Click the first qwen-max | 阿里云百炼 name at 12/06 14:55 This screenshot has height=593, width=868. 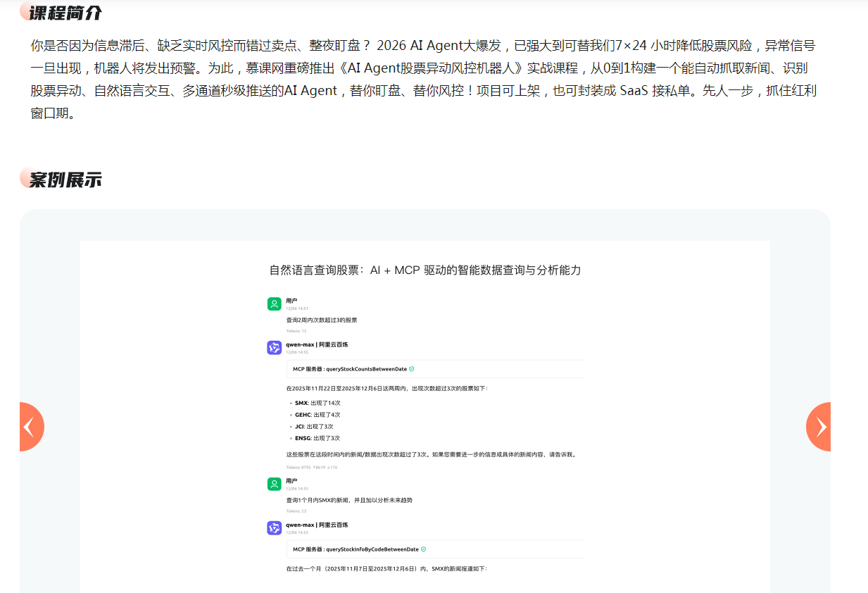(x=317, y=344)
